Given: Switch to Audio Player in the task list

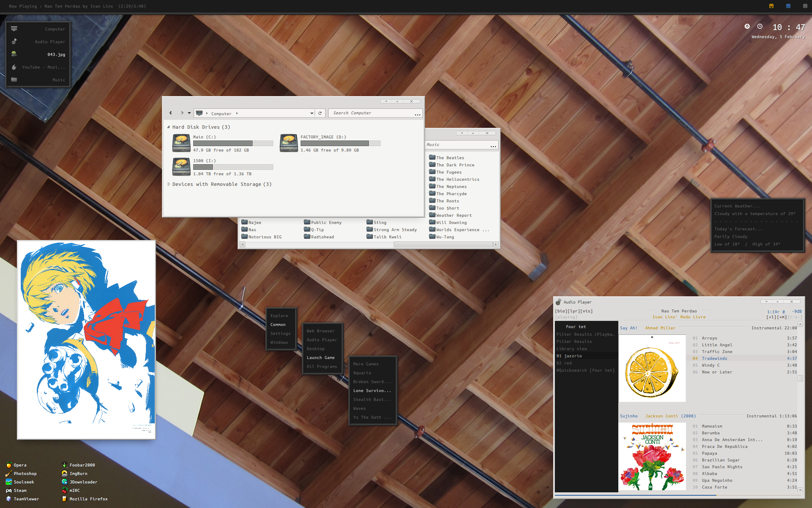Looking at the screenshot, I should (x=38, y=41).
